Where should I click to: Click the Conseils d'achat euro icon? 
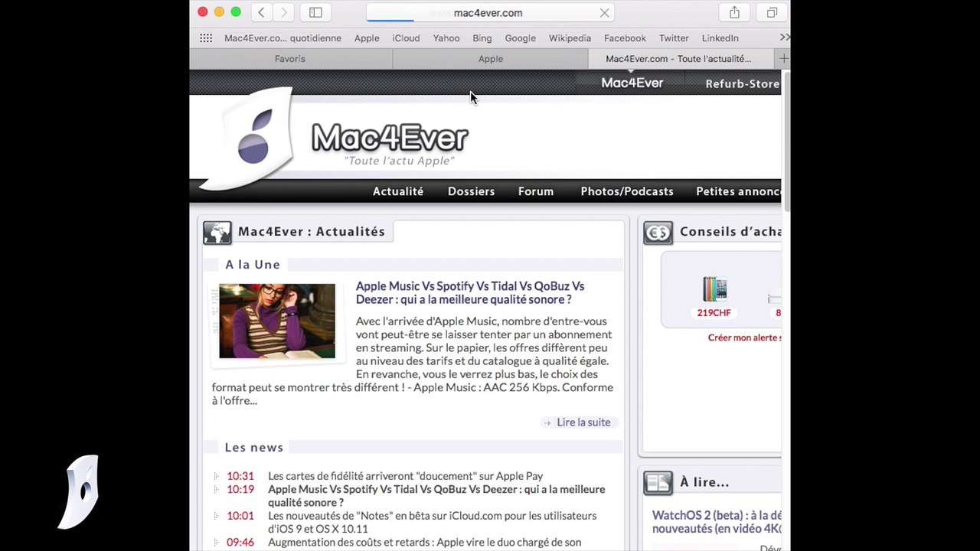click(x=658, y=232)
